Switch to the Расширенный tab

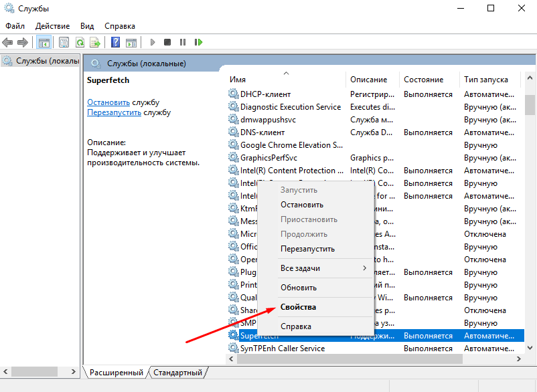(x=116, y=373)
